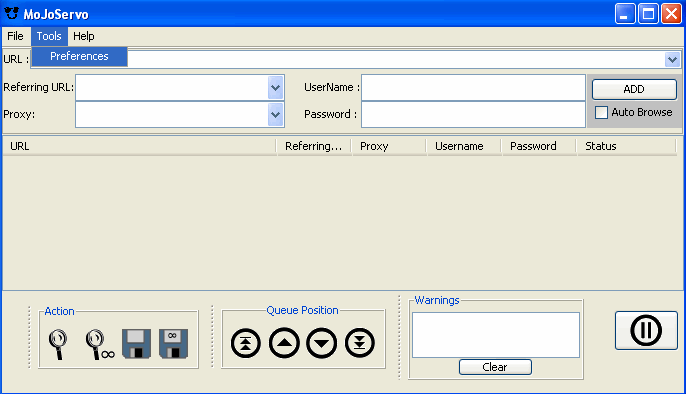Image resolution: width=686 pixels, height=394 pixels.
Task: Maximize the MoJoServo window
Action: (x=648, y=14)
